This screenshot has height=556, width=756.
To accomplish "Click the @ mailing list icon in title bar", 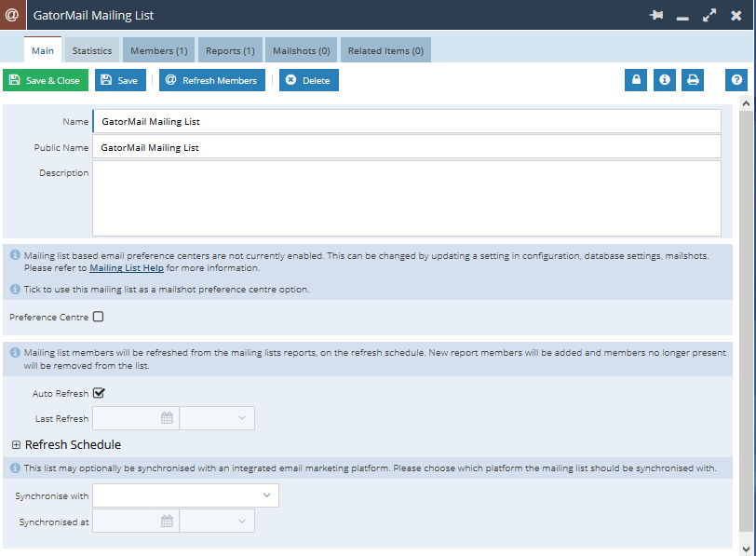I will [12, 15].
